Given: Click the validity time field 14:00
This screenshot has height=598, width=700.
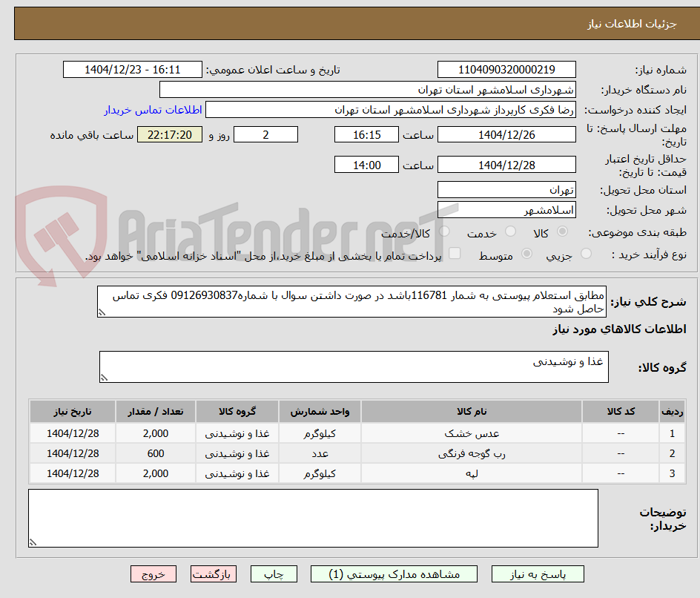Looking at the screenshot, I should point(366,165).
